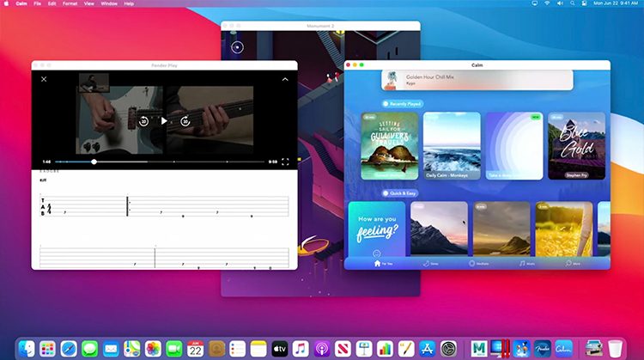The image size is (644, 360).
Task: Open the Daily Calm ocean waves card
Action: pos(452,146)
